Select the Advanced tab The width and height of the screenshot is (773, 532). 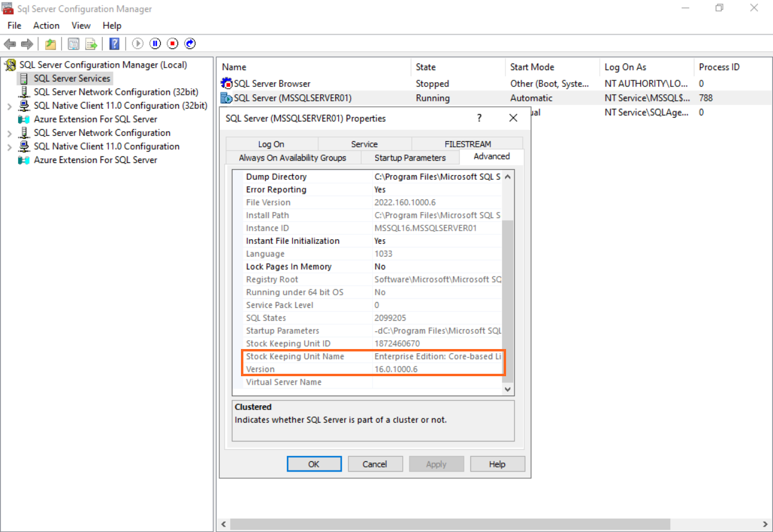click(x=492, y=156)
